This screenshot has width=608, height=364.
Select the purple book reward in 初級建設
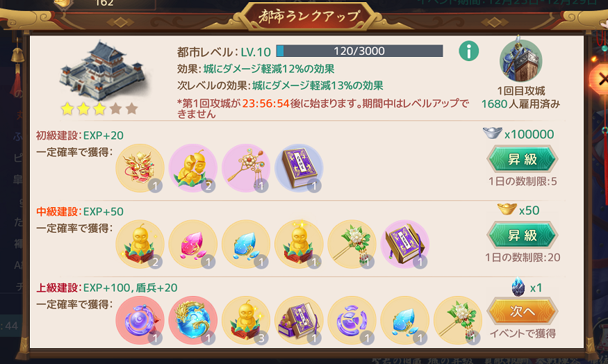coord(299,168)
